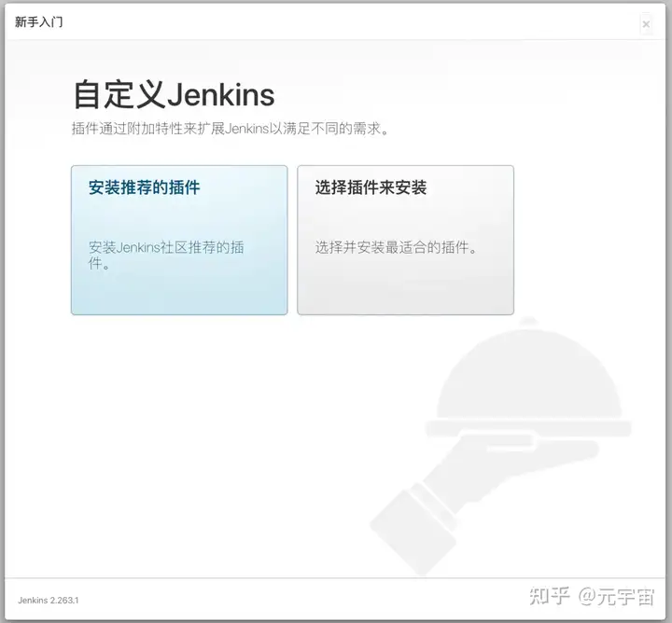Viewport: 672px width, 623px height.
Task: Click description 安装Jenkins社区推荐的插件。
Action: pyautogui.click(x=166, y=256)
